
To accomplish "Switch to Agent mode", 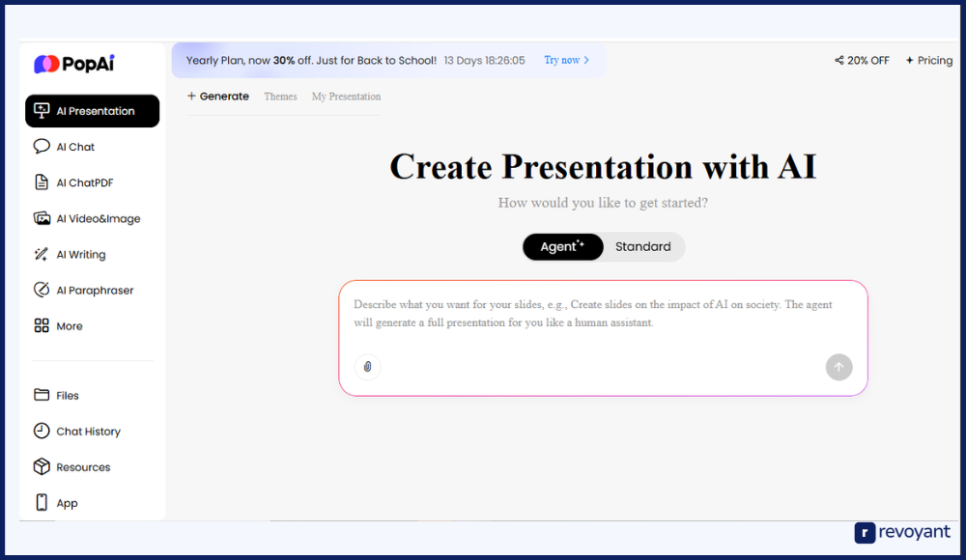I will 562,247.
